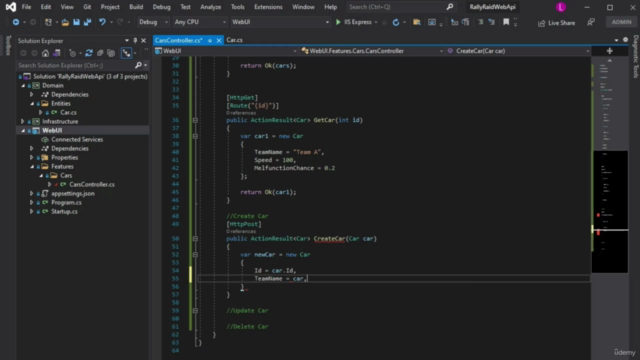Click the ADMIN button
Image resolution: width=640 pixels, height=360 pixels.
[x=621, y=22]
